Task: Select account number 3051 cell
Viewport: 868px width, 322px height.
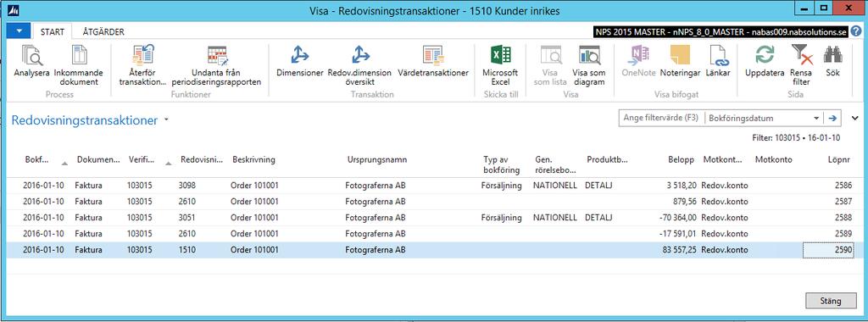Action: point(188,218)
